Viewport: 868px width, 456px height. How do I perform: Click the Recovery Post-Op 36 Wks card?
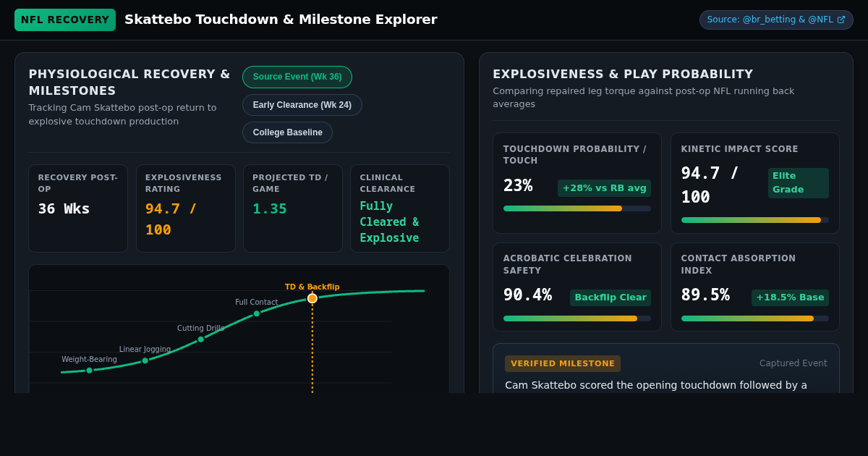[x=78, y=208]
